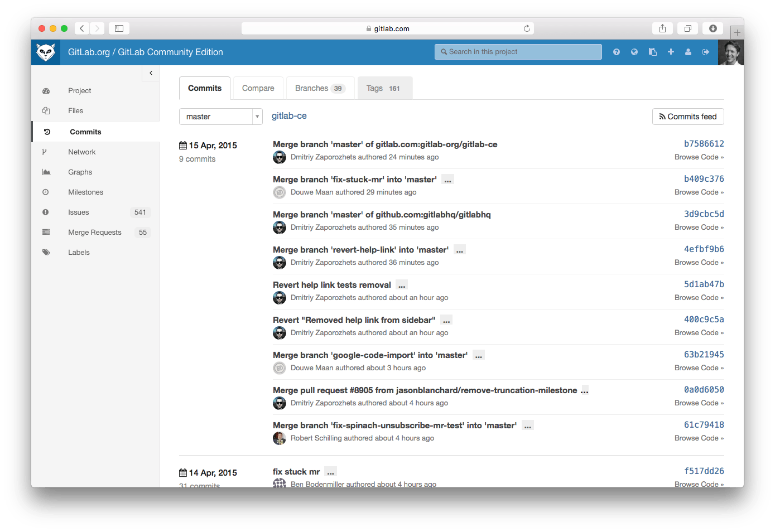The width and height of the screenshot is (775, 532).
Task: Open Graphs in the sidebar
Action: click(x=95, y=172)
